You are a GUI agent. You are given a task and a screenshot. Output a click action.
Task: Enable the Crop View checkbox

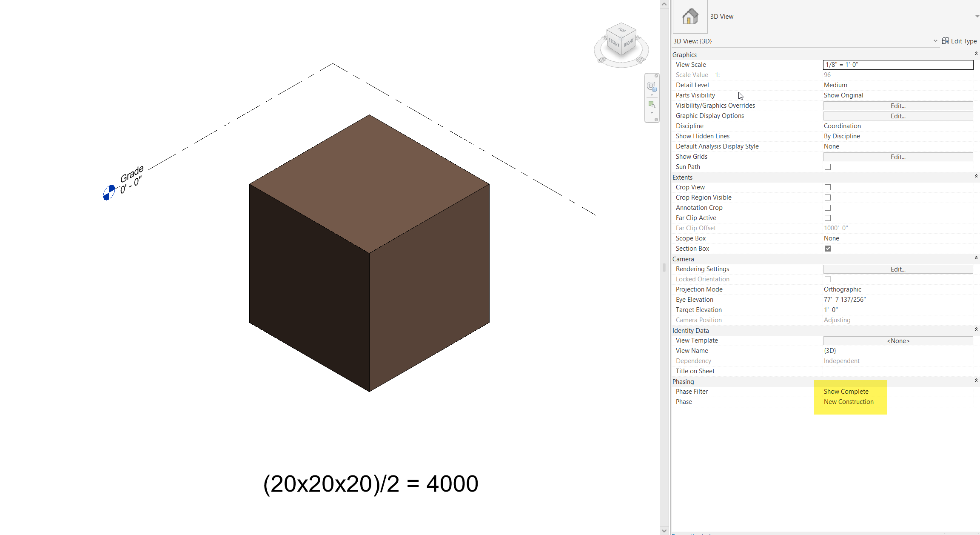pos(827,187)
